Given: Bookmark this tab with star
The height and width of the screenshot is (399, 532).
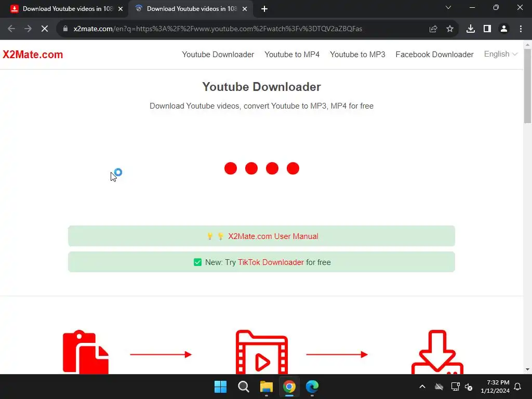Looking at the screenshot, I should tap(450, 29).
